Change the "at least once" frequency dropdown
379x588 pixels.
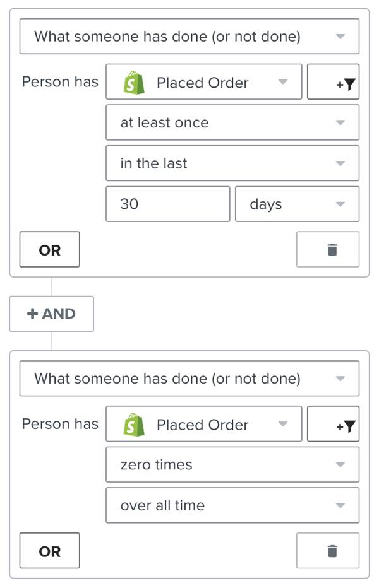(x=232, y=122)
